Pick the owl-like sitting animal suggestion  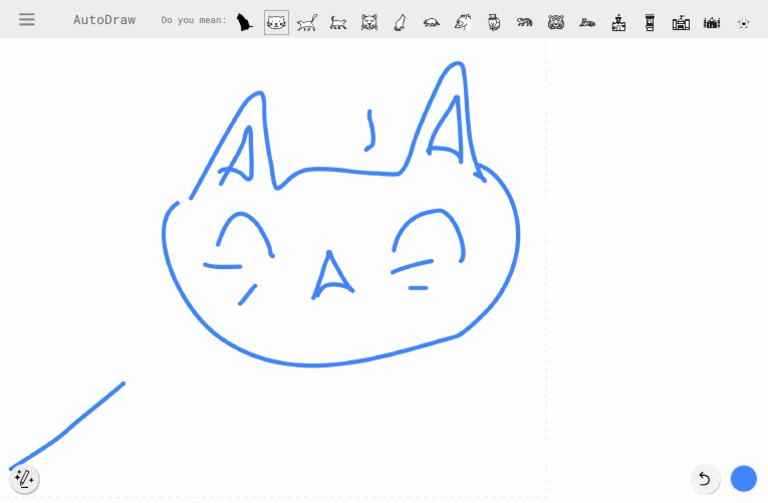point(494,23)
